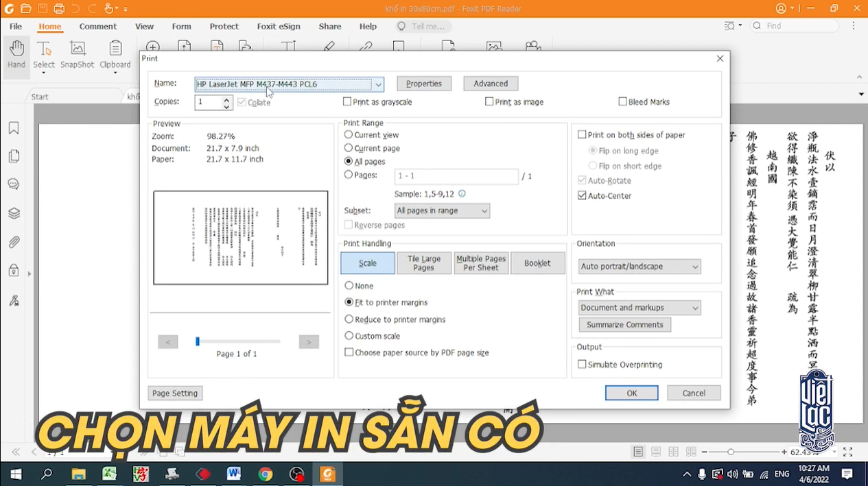The image size is (868, 486).
Task: Open the Pages panel in sidebar
Action: [14, 156]
